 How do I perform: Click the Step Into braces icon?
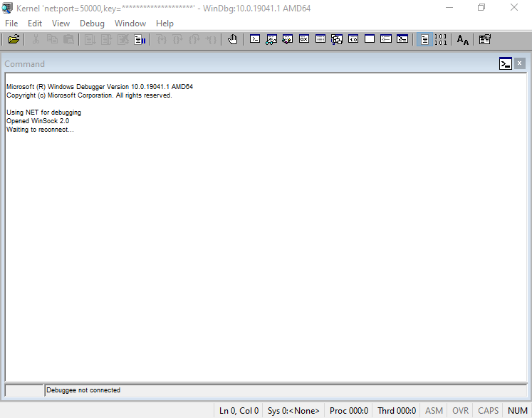point(162,39)
